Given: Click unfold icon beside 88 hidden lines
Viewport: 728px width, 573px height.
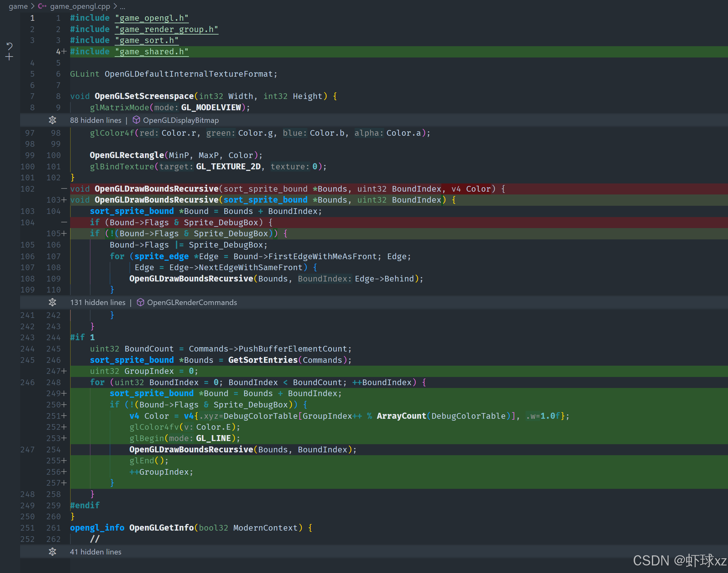Looking at the screenshot, I should (52, 120).
